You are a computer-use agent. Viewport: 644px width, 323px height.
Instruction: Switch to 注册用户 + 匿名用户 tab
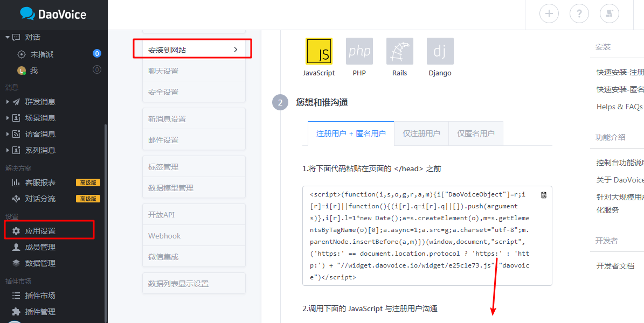click(x=351, y=134)
